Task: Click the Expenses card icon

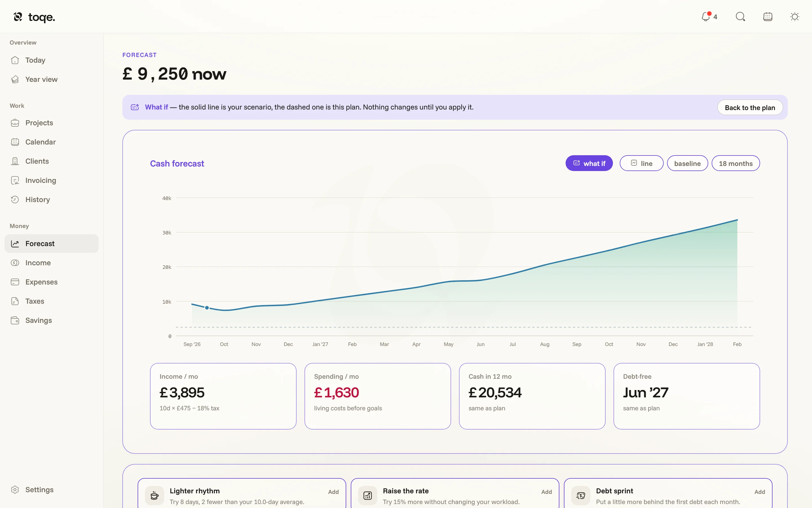Action: coord(15,282)
